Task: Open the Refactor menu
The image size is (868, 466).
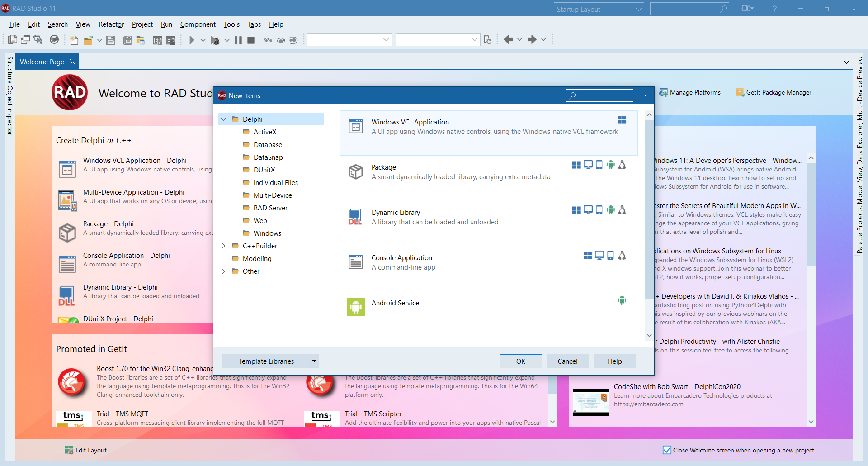Action: (x=111, y=24)
